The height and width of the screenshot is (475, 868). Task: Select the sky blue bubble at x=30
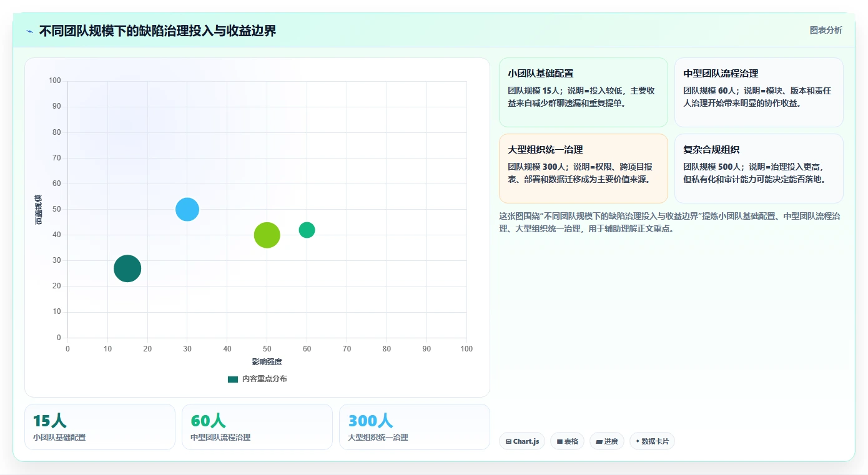pos(187,209)
